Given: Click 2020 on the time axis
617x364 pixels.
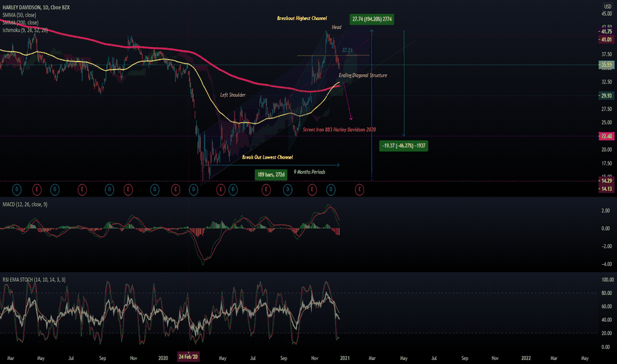Looking at the screenshot, I should (x=163, y=358).
